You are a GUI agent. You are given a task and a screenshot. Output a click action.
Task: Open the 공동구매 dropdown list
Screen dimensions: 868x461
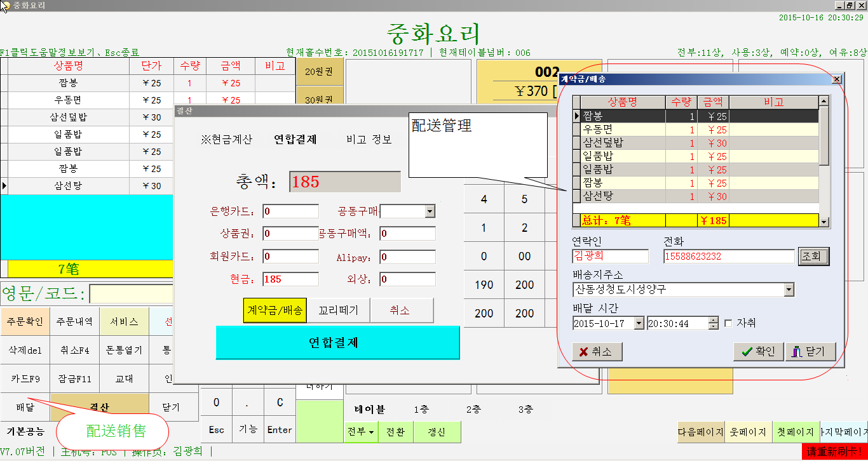(430, 211)
